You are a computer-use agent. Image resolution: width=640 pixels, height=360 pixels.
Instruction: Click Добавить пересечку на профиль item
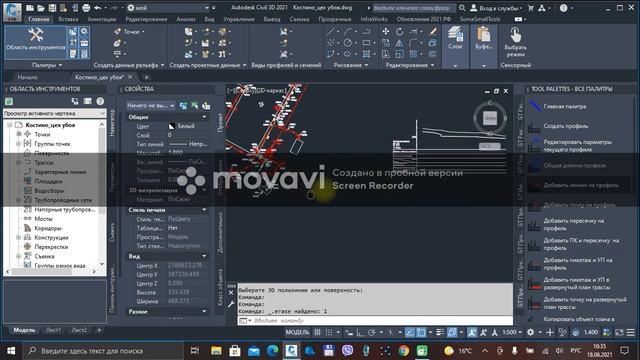point(573,224)
